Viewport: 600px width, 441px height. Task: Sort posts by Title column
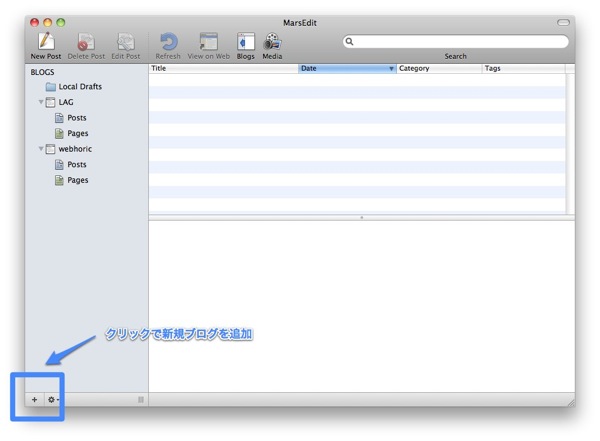click(x=222, y=68)
